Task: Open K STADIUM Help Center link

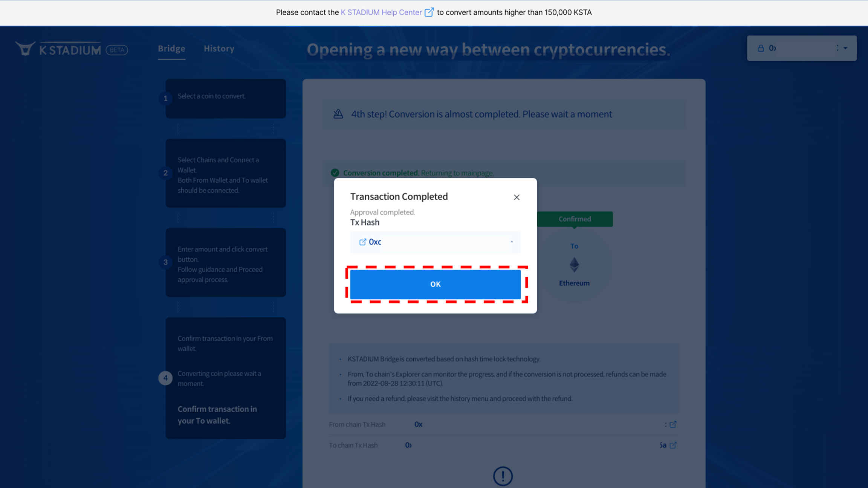Action: click(x=381, y=12)
